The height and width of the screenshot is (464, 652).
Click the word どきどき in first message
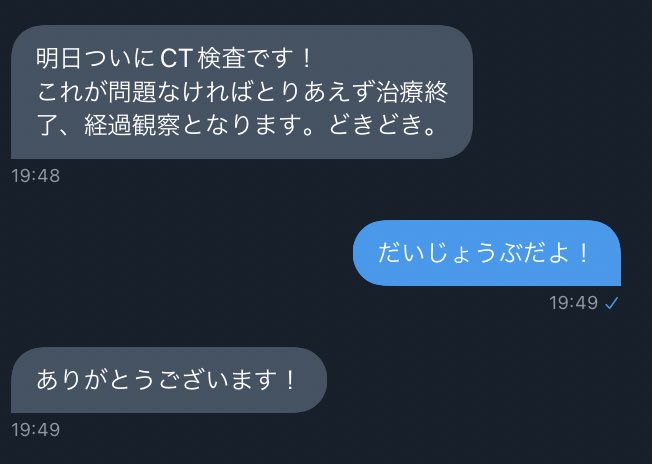point(376,125)
